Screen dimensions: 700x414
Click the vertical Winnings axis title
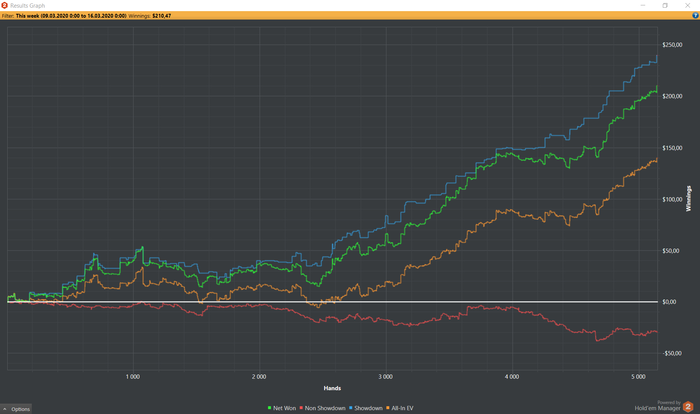tap(688, 199)
